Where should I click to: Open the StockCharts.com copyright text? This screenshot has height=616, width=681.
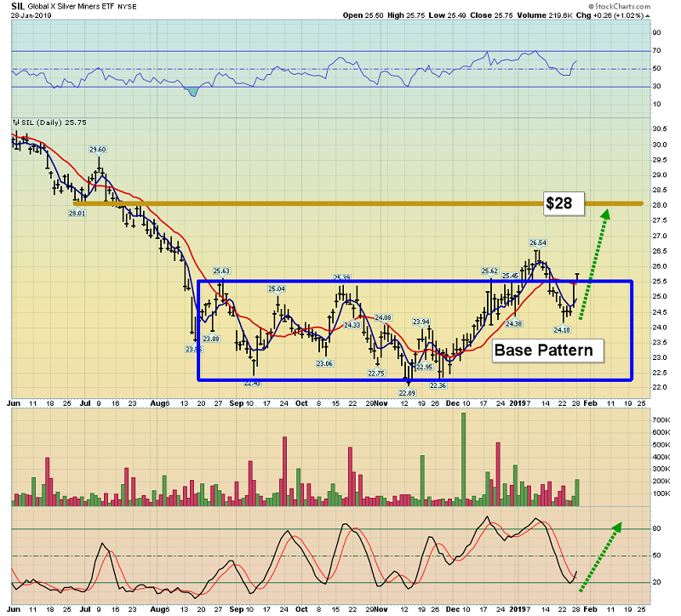tap(620, 6)
